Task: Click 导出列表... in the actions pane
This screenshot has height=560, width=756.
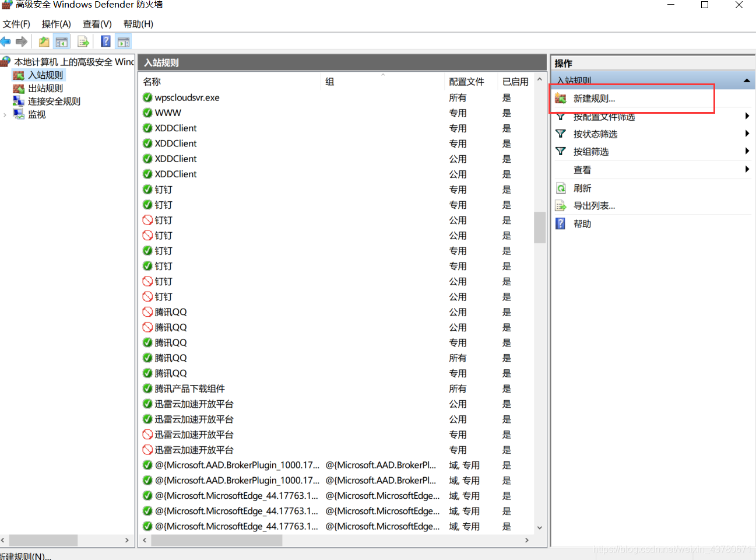Action: click(594, 205)
